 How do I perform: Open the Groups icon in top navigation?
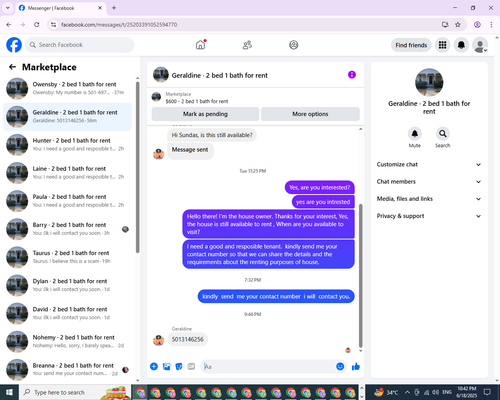[294, 45]
